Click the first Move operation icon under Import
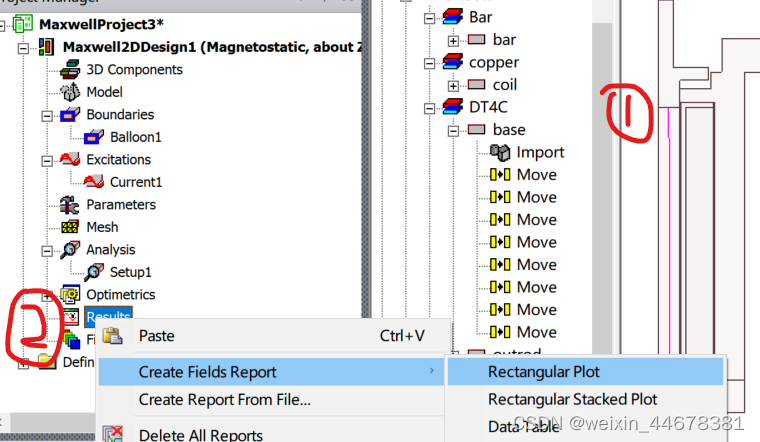 click(500, 174)
